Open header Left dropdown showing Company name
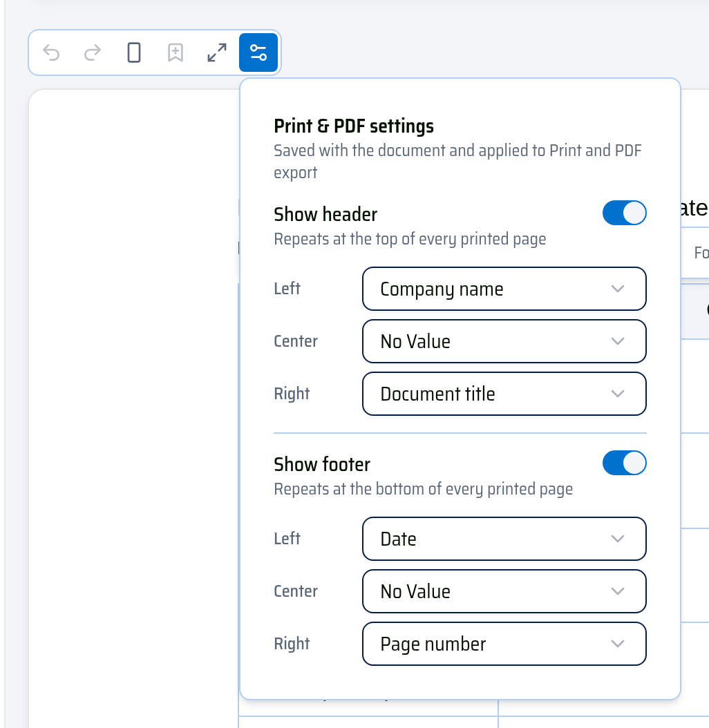 tap(504, 289)
